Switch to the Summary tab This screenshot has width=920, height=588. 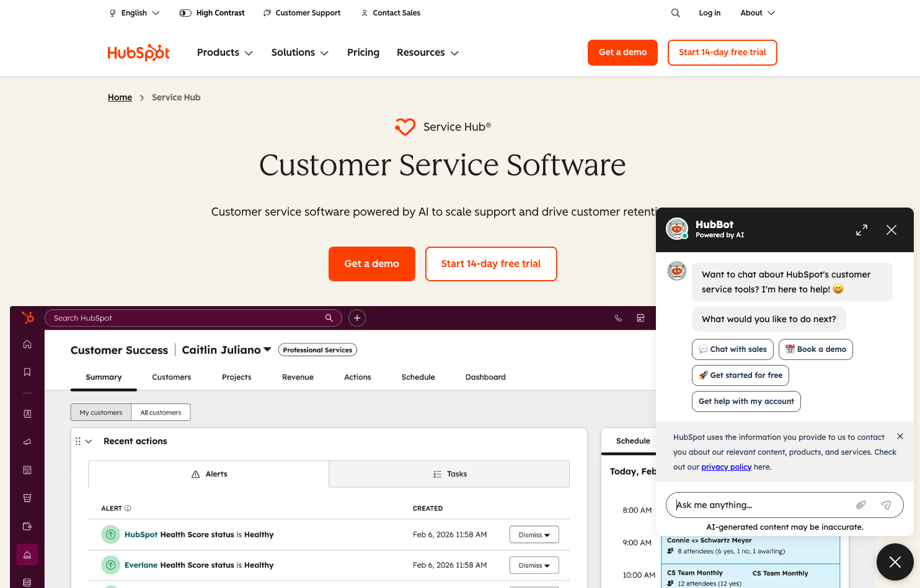[104, 377]
